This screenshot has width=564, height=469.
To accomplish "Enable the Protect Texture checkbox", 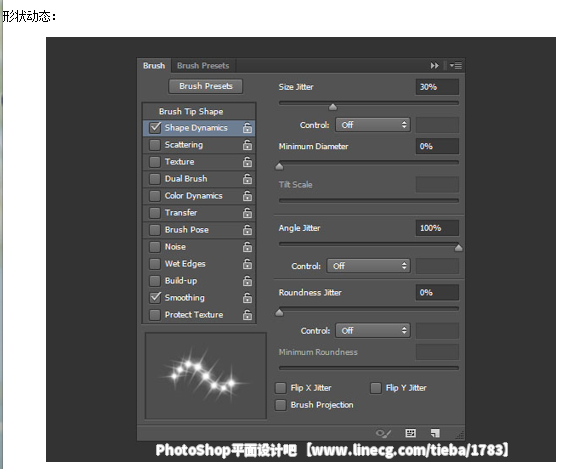I will 155,315.
